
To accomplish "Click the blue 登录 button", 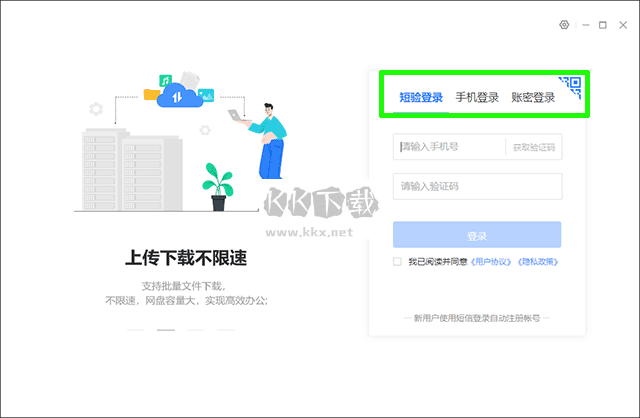I will [x=477, y=236].
